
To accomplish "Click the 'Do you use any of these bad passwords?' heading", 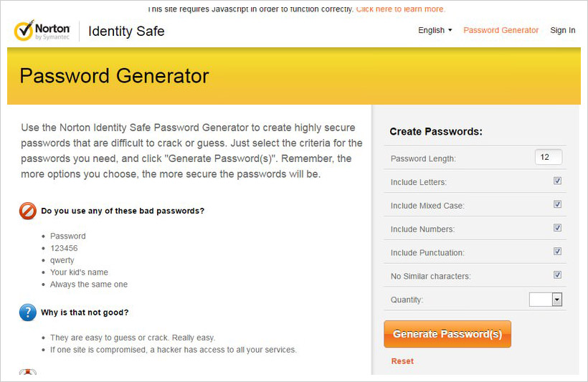I will click(123, 211).
